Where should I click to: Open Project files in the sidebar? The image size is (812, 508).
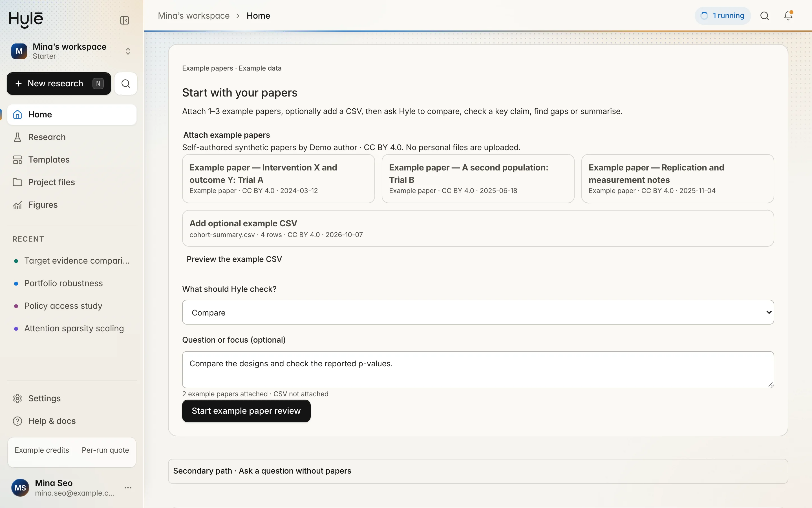click(x=72, y=182)
